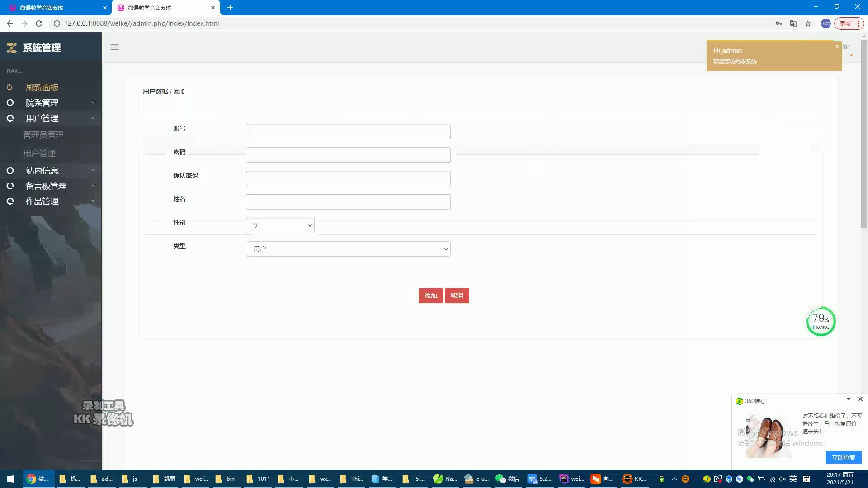Viewport: 868px width, 488px height.
Task: Close the Hi,admin welcome notification
Action: (x=837, y=46)
